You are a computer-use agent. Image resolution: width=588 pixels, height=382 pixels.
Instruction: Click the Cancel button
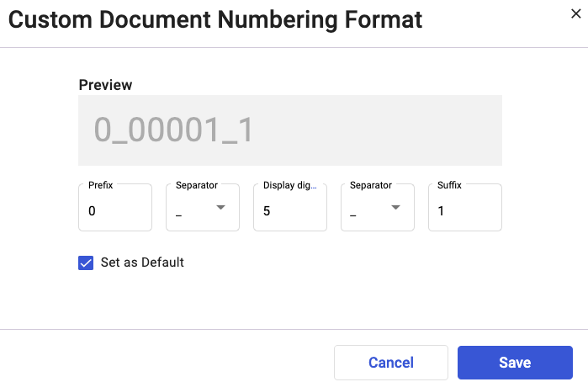point(391,363)
